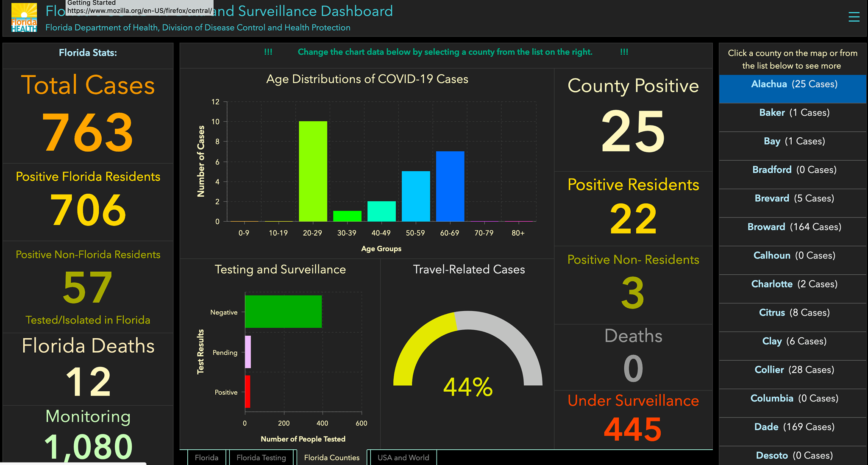868x465 pixels.
Task: Pick Dade (169 Cases) county
Action: [793, 432]
